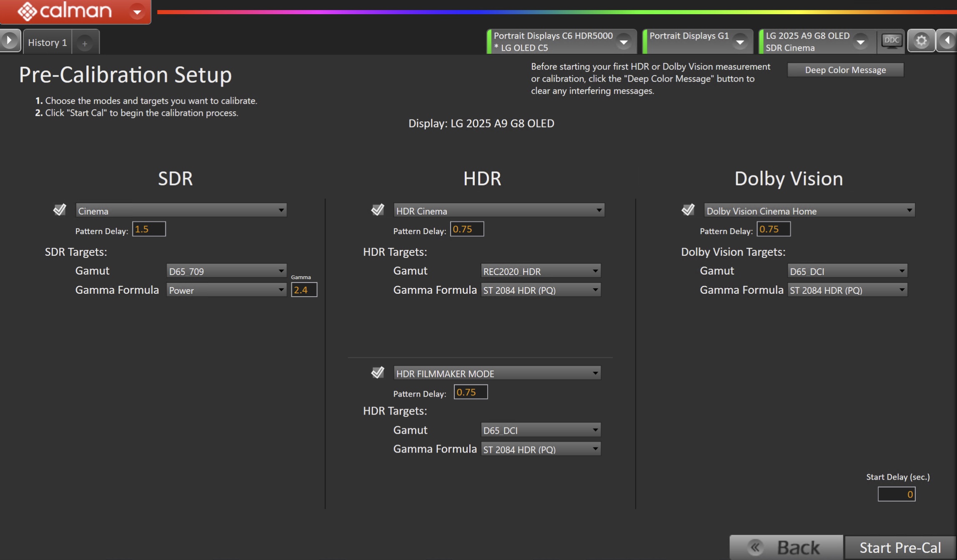Expand SDR Gamma Formula Power dropdown
Image resolution: width=957 pixels, height=560 pixels.
226,290
